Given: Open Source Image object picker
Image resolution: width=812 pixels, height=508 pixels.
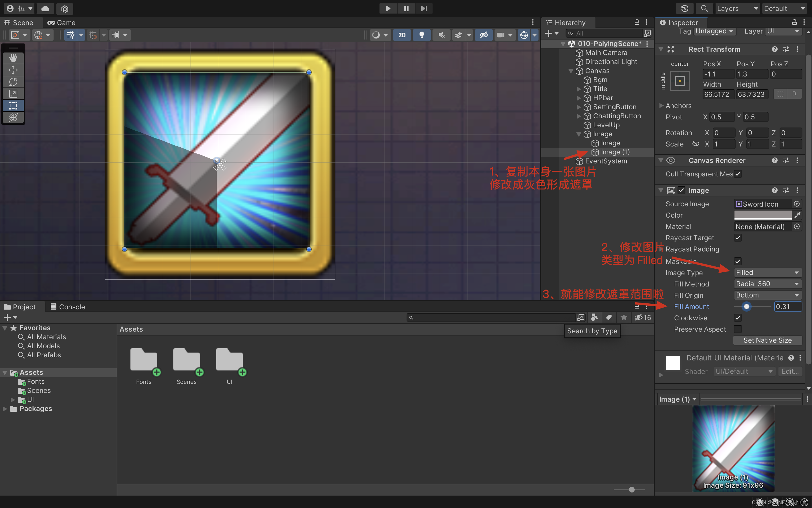Looking at the screenshot, I should coord(796,204).
